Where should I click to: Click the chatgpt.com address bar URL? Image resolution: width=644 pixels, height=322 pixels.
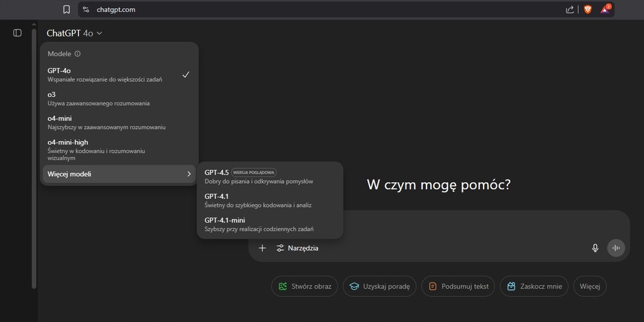(116, 9)
